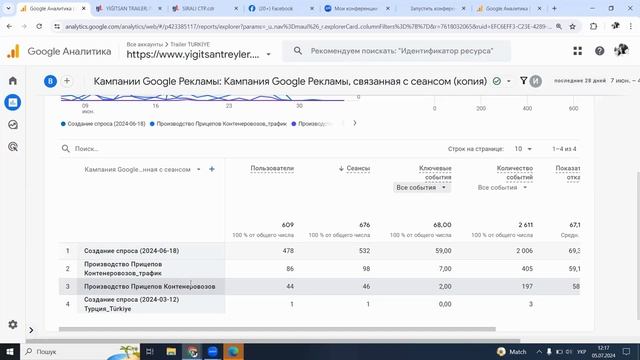Show next chart legend items
This screenshot has height=360, width=640.
[355, 123]
